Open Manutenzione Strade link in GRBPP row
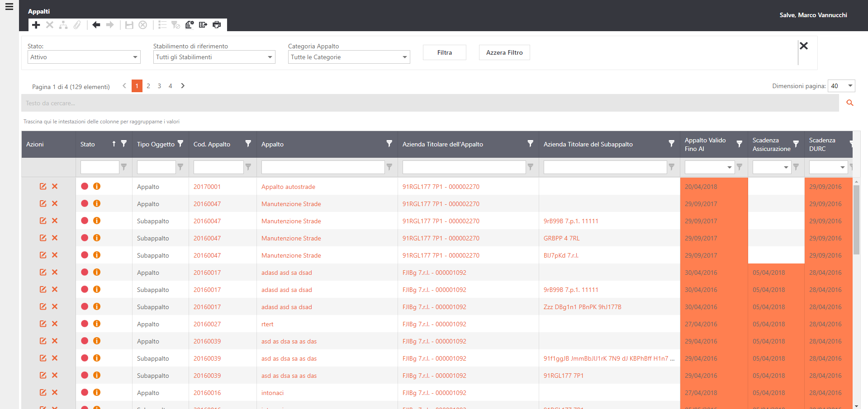868x409 pixels. pos(291,238)
